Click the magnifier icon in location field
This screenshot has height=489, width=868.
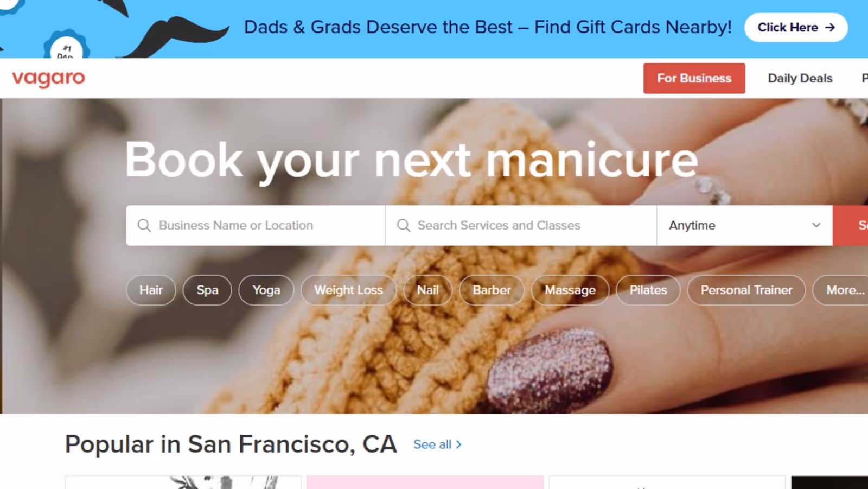pyautogui.click(x=144, y=225)
